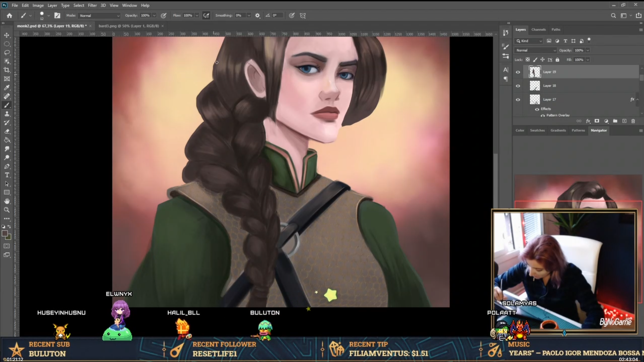Open the layer Opacity dropdown arrow
Image resolution: width=644 pixels, height=362 pixels.
588,50
